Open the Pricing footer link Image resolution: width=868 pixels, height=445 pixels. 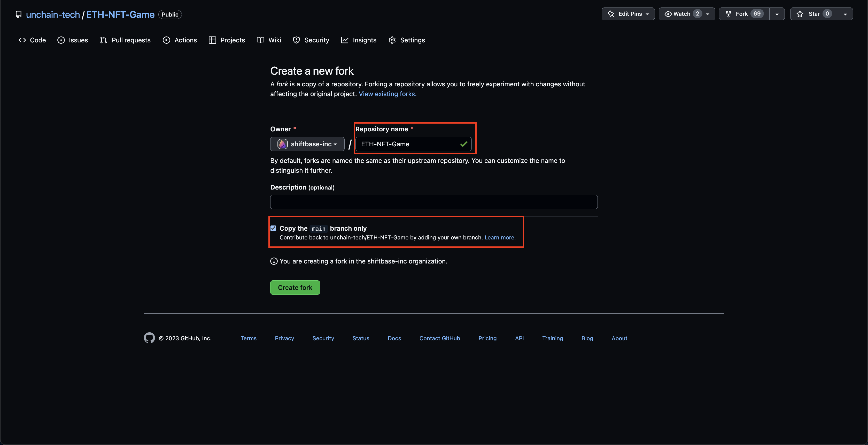[487, 338]
